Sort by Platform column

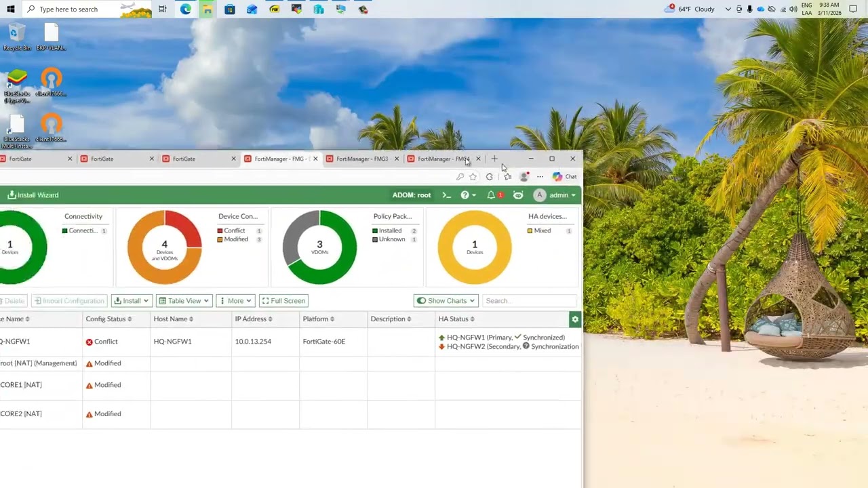click(319, 319)
